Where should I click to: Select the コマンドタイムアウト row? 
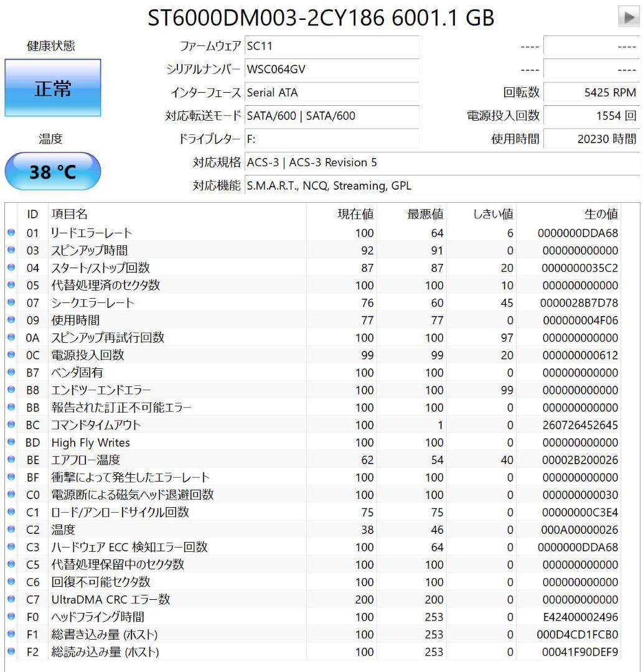[x=249, y=425]
